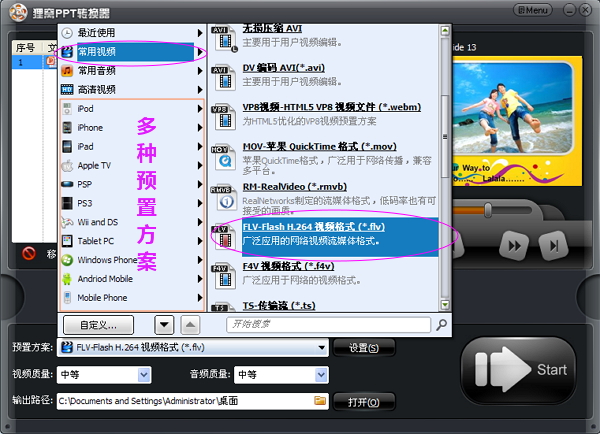
Task: Click the fast-forward preview button
Action: coord(514,245)
